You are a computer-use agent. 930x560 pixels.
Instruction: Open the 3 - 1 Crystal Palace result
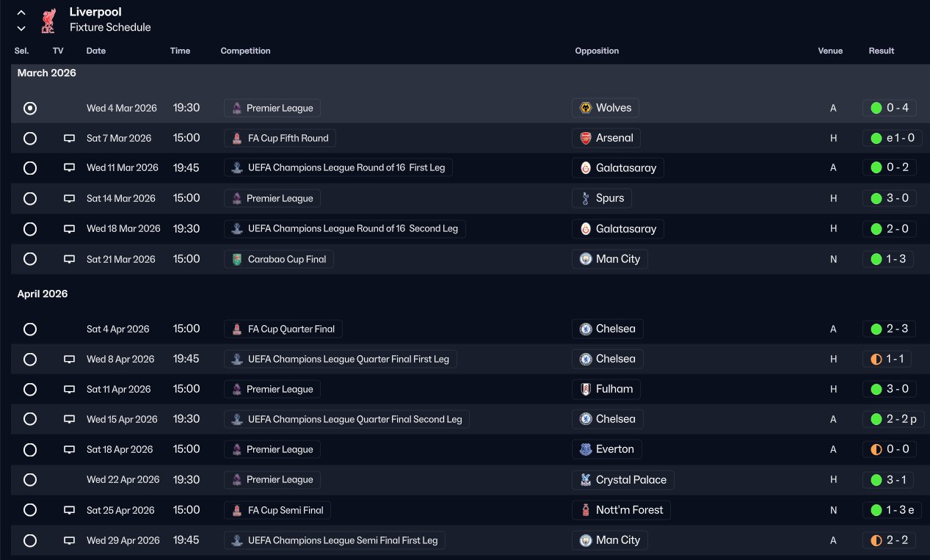[888, 480]
